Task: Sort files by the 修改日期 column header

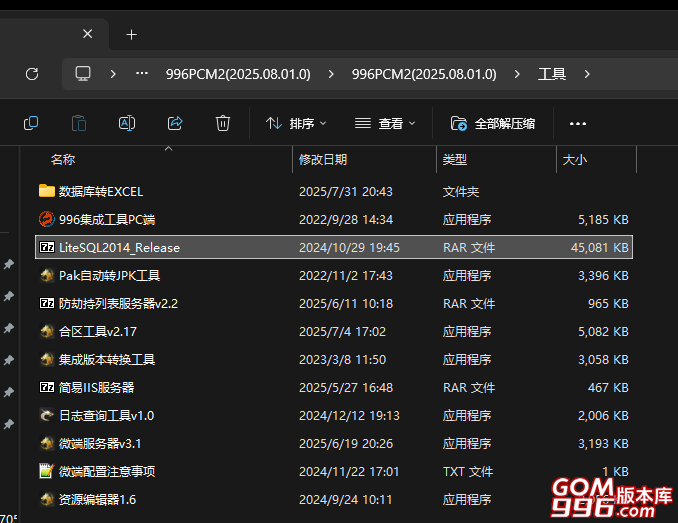Action: [323, 159]
